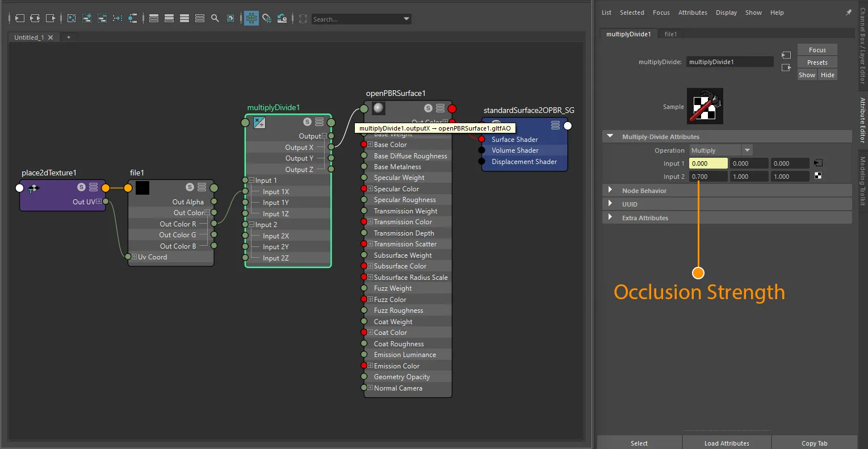Click the go to input connection icon beside name field
This screenshot has width=868, height=449.
(786, 55)
